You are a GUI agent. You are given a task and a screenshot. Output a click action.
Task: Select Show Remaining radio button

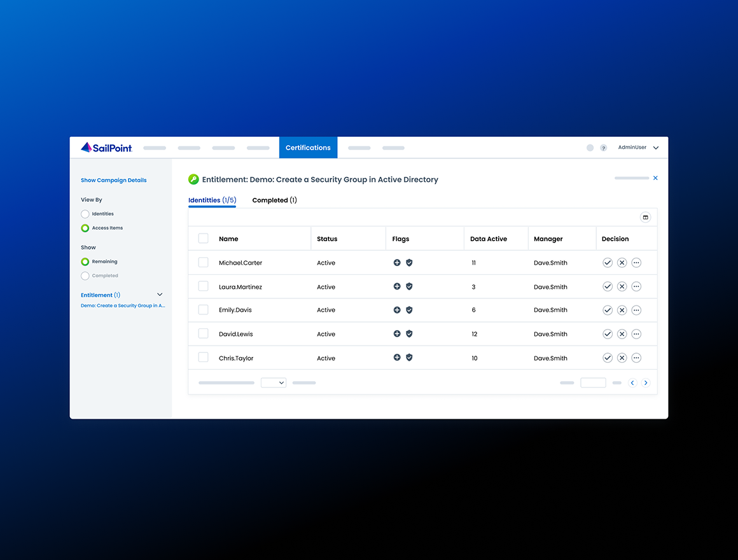click(x=85, y=262)
